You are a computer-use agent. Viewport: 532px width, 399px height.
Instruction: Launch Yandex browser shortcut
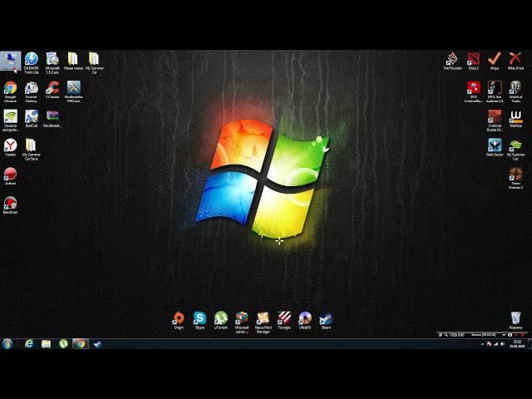click(x=10, y=147)
